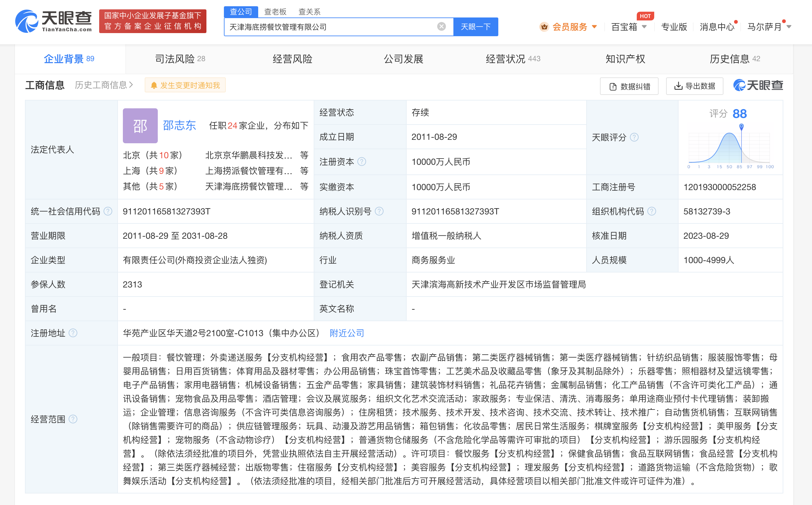Click the 2011-08-29 establishment date
Screen dimensions: 812x505
[x=434, y=137]
